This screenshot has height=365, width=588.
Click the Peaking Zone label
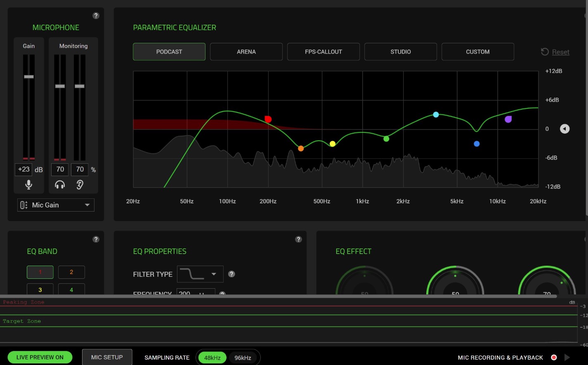(x=24, y=302)
